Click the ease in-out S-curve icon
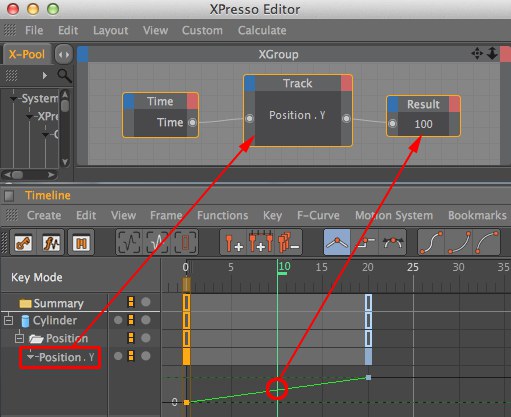 tap(431, 242)
